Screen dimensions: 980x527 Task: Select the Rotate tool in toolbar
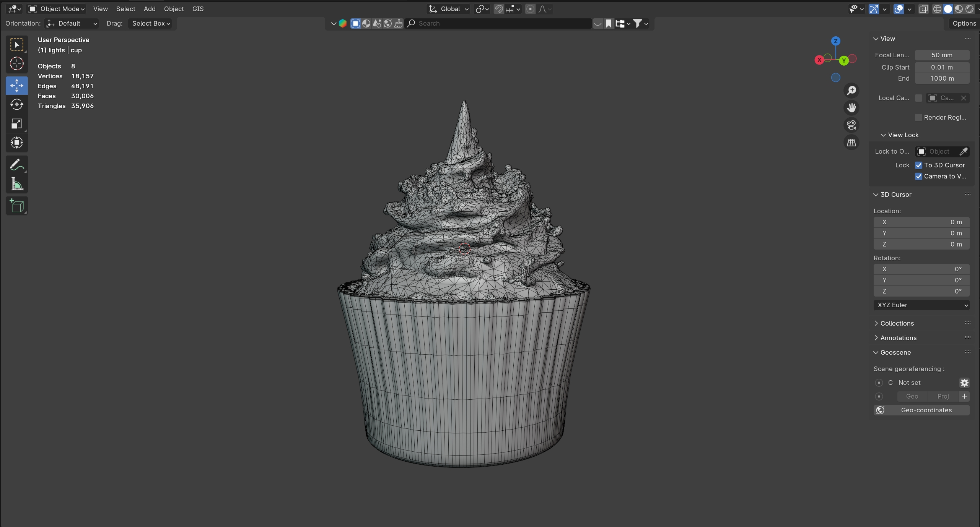pos(17,104)
